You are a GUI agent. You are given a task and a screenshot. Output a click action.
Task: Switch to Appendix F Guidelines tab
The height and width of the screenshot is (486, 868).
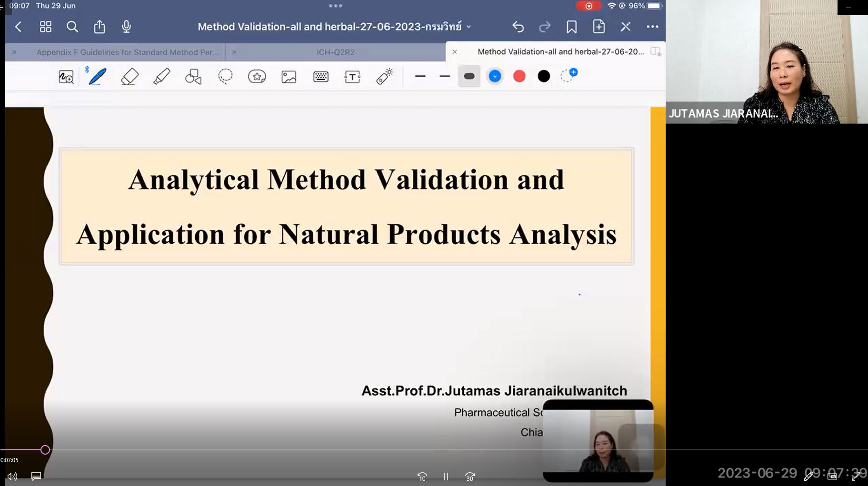pos(128,52)
